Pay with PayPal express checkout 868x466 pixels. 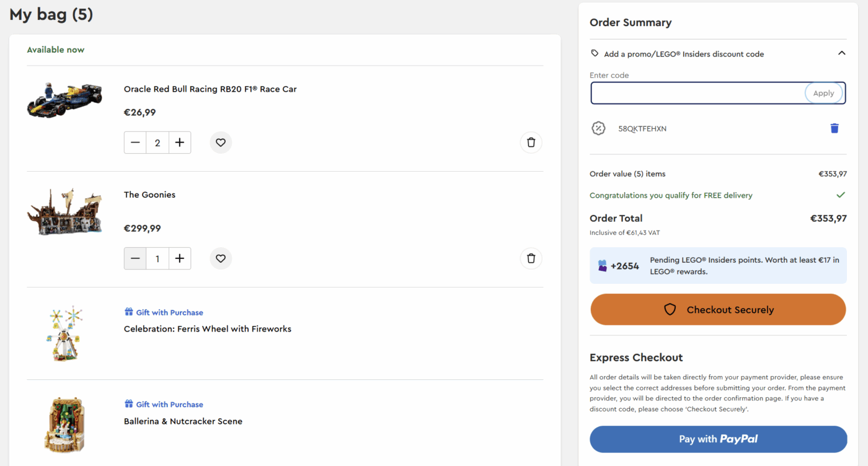click(x=718, y=439)
